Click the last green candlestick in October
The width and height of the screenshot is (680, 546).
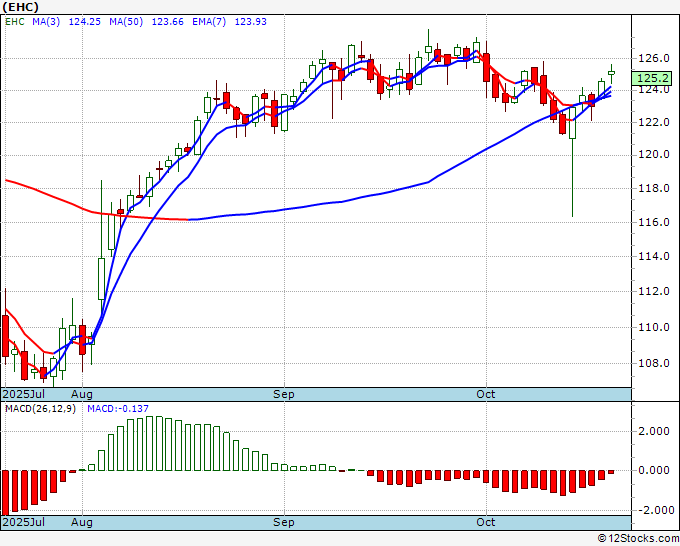click(x=611, y=74)
